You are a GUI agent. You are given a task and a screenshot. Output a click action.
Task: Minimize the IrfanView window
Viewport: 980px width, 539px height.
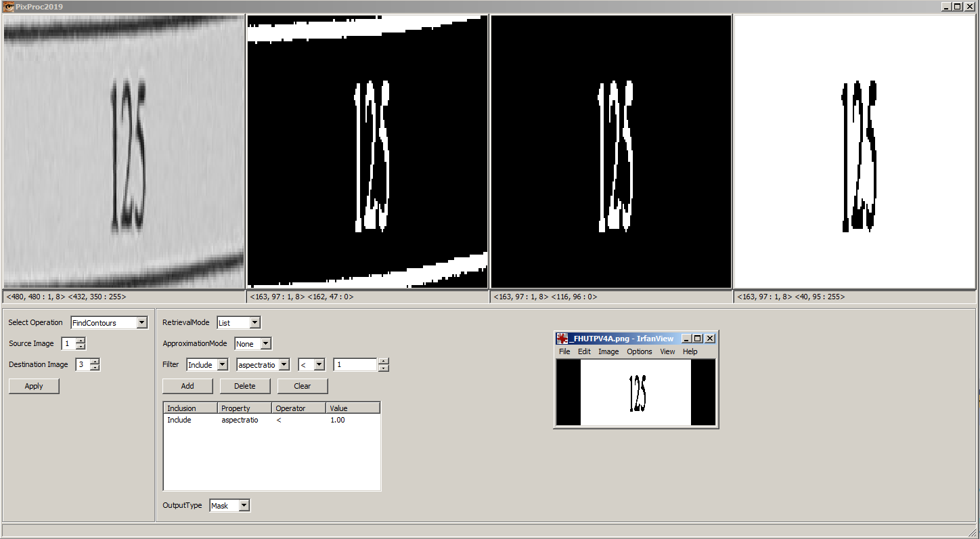[x=687, y=338]
